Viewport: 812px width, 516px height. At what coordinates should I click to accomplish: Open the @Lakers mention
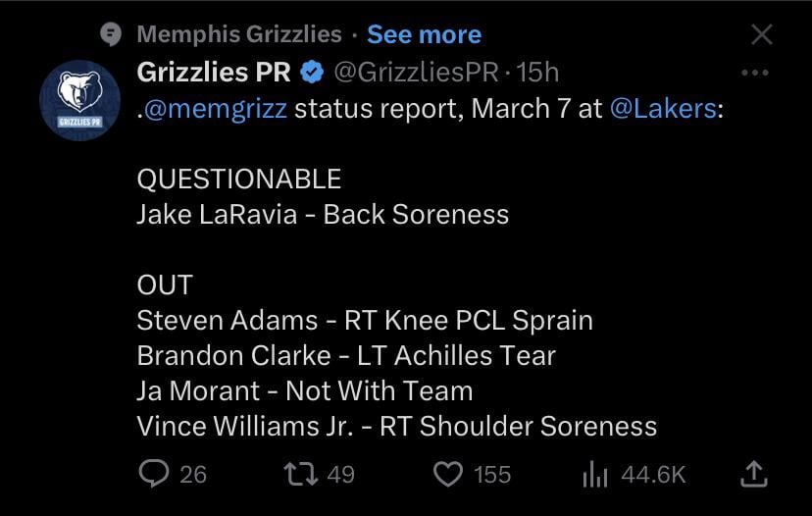pyautogui.click(x=663, y=108)
